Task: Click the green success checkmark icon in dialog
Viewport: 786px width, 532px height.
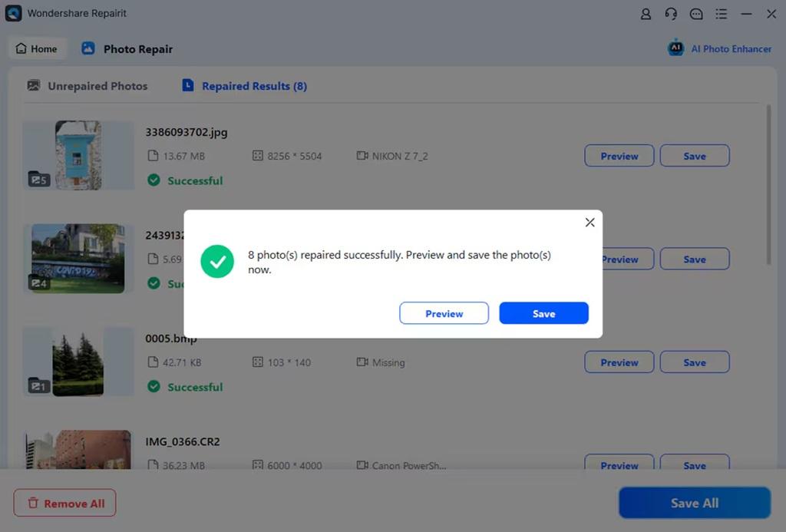Action: (217, 262)
